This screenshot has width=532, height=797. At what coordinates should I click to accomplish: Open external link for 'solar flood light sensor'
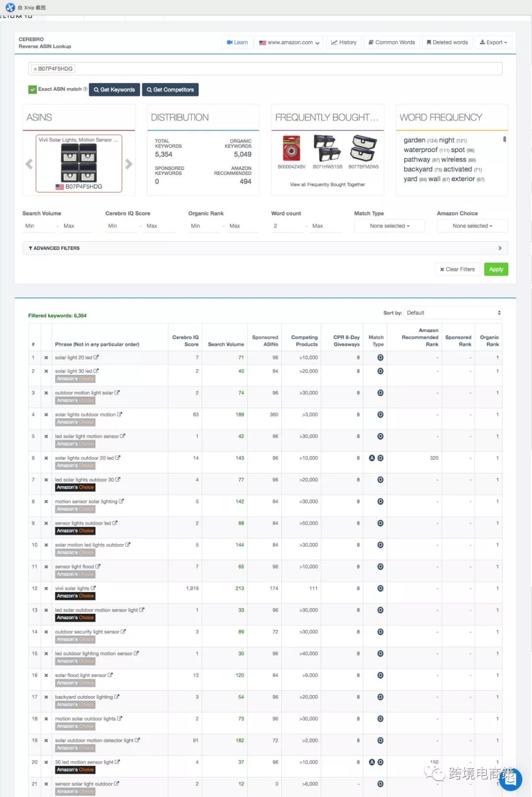pos(110,675)
